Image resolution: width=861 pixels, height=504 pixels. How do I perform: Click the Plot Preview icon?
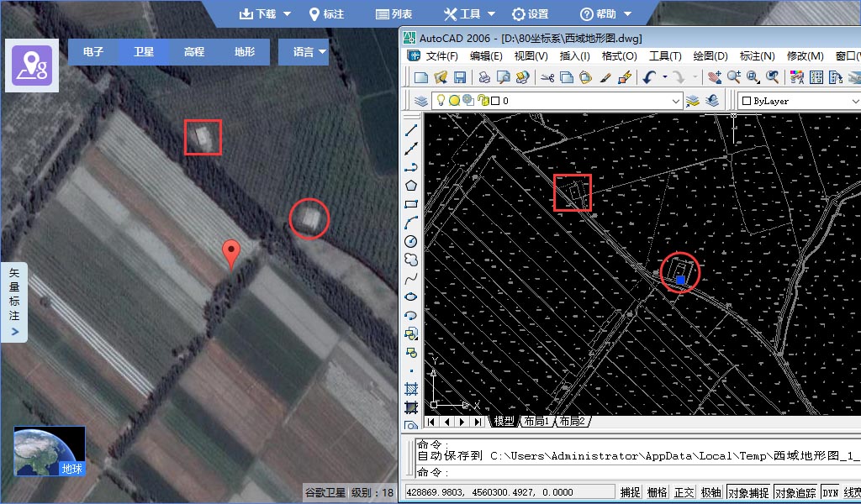point(503,77)
